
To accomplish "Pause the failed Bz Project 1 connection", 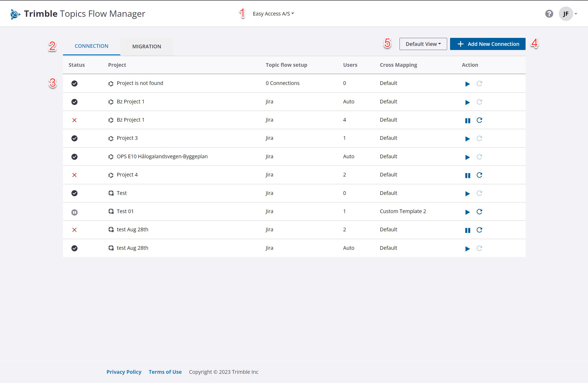I will pyautogui.click(x=468, y=120).
